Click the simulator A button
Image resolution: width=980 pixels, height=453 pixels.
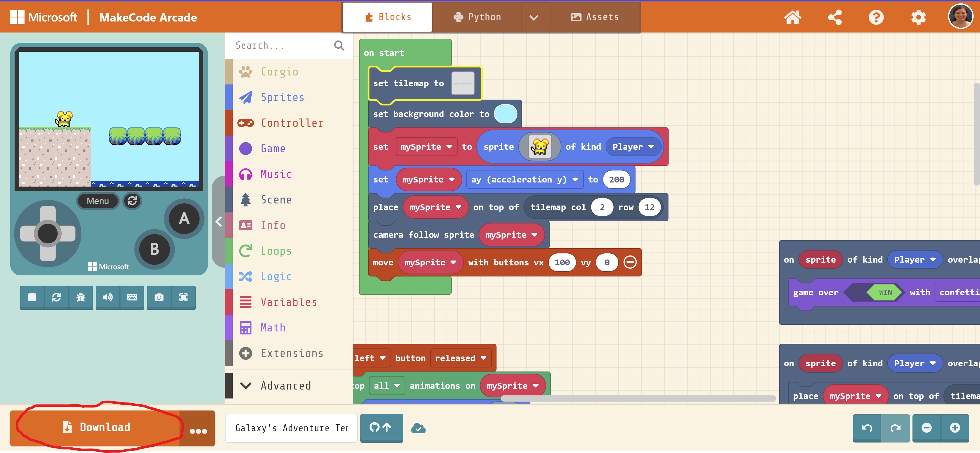(x=184, y=219)
